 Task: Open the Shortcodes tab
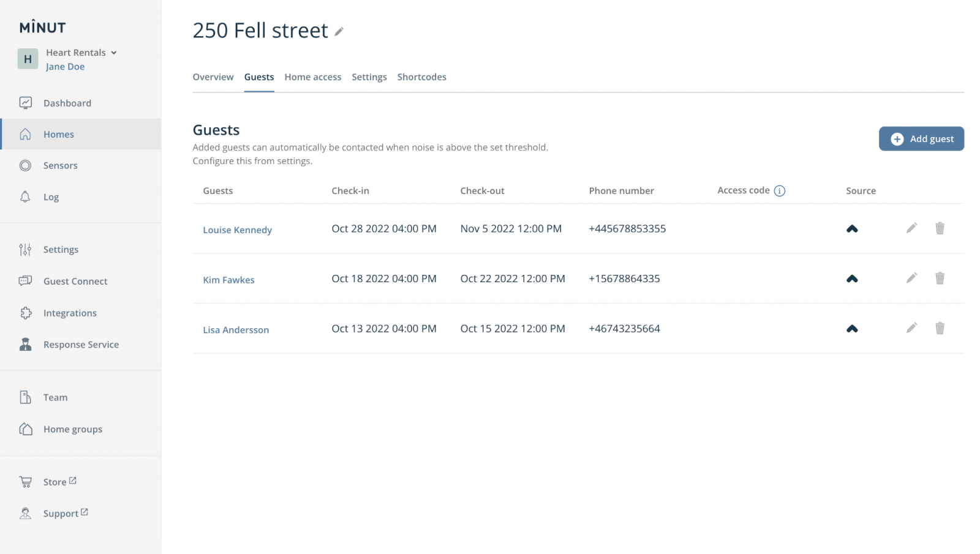[421, 77]
